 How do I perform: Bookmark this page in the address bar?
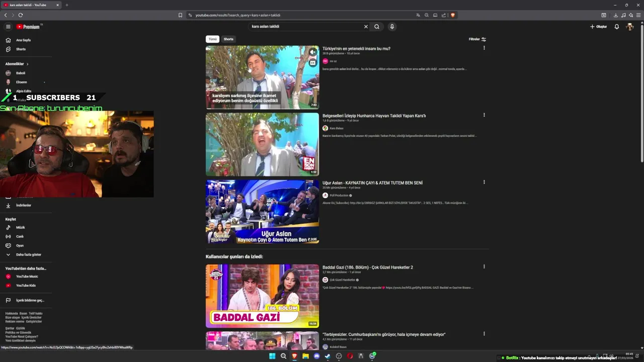coord(180,15)
